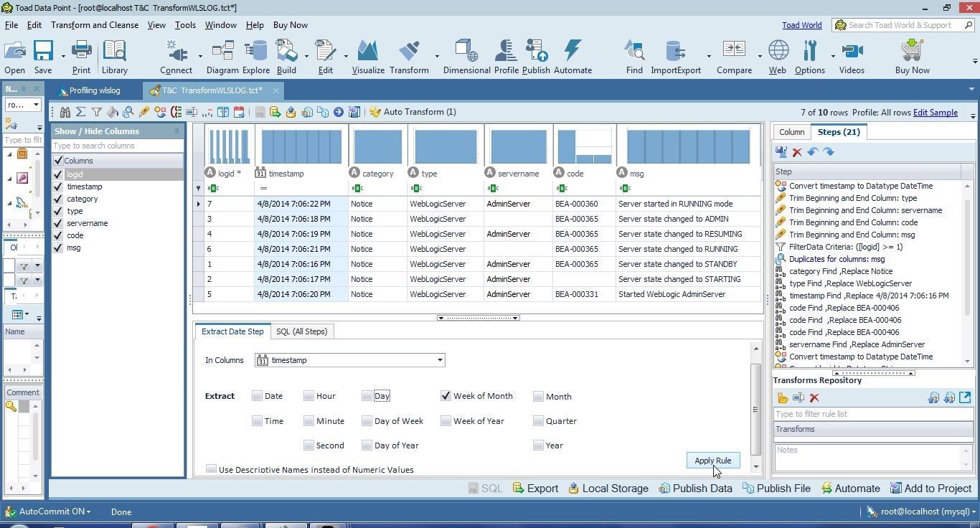980x528 pixels.
Task: Switch to the Profiling wlslog tab
Action: point(95,90)
